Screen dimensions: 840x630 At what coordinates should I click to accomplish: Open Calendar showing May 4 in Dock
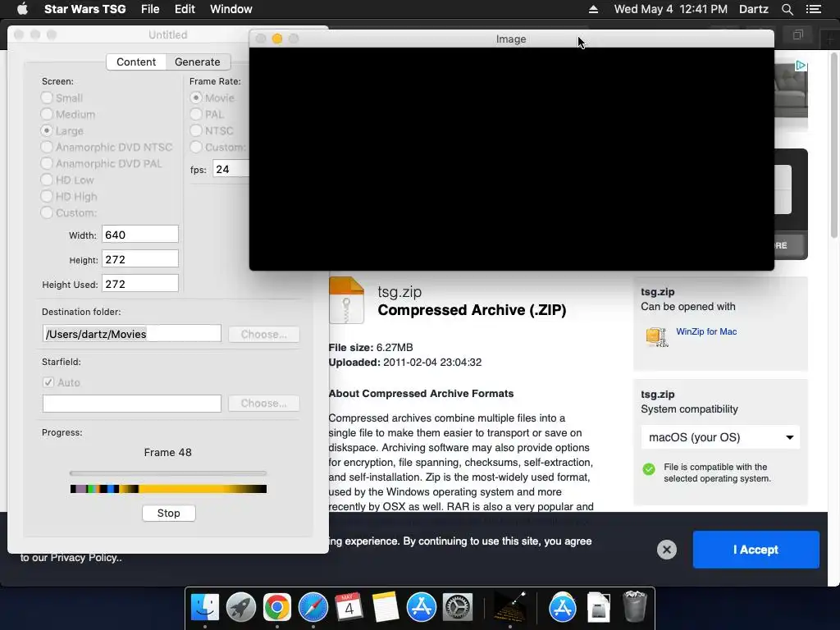click(x=349, y=608)
